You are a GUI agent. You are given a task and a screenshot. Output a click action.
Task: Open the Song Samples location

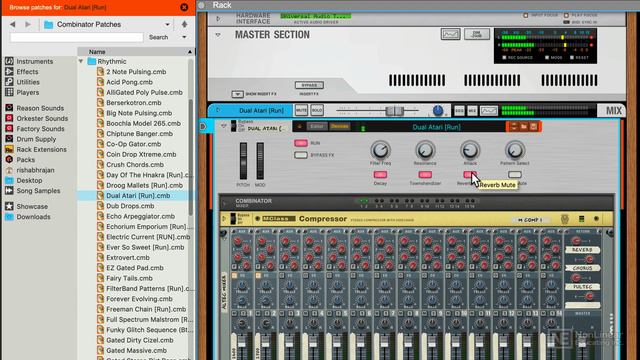click(x=33, y=191)
